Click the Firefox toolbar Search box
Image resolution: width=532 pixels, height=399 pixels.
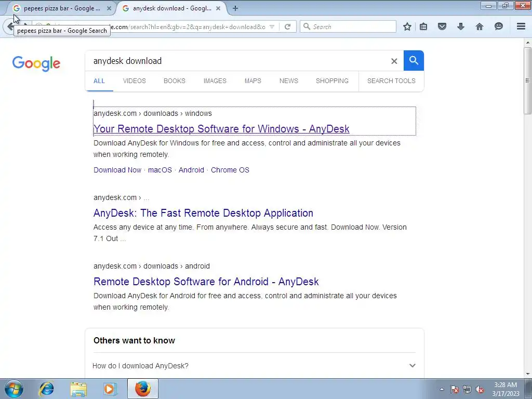tap(348, 26)
